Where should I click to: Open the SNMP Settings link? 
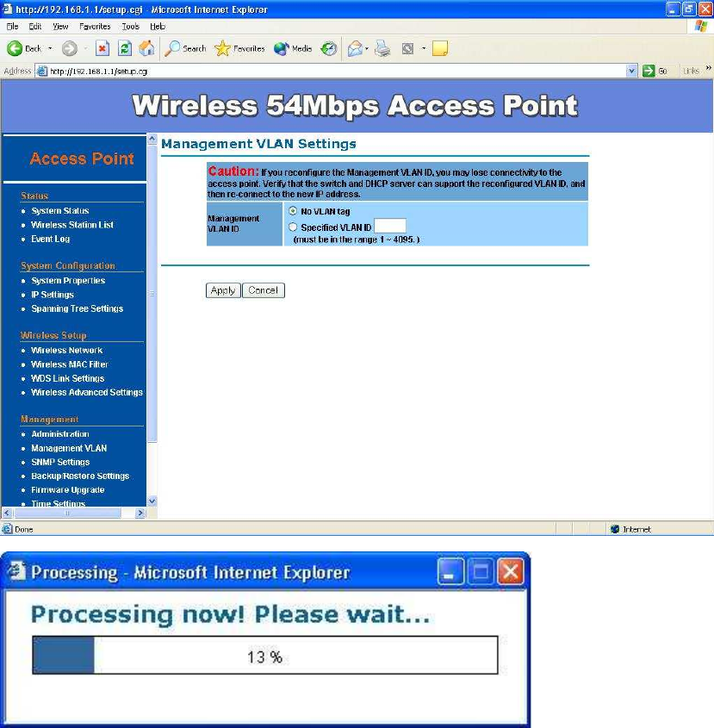point(60,462)
